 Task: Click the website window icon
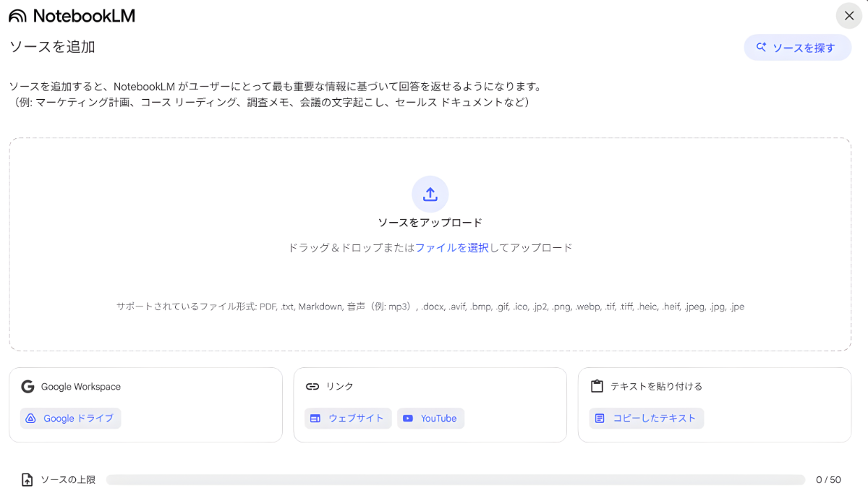[x=315, y=418]
